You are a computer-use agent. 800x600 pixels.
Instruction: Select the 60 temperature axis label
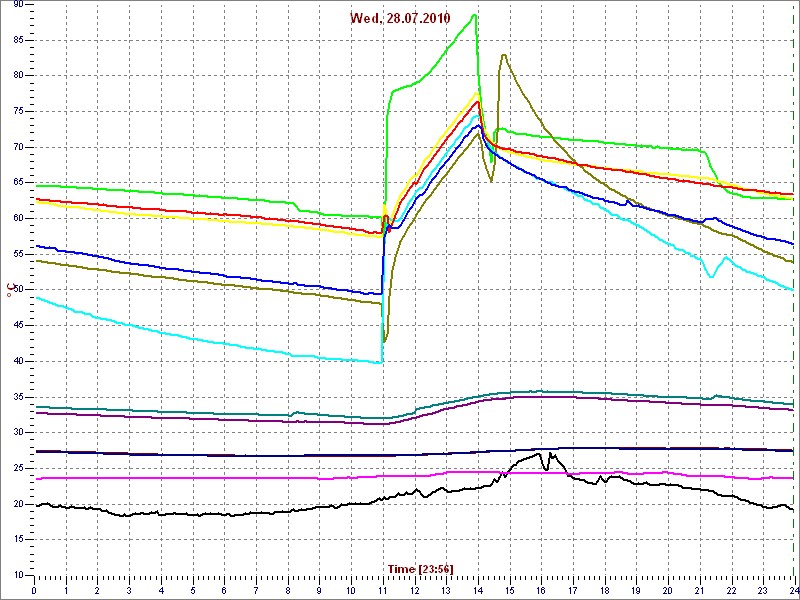point(18,218)
